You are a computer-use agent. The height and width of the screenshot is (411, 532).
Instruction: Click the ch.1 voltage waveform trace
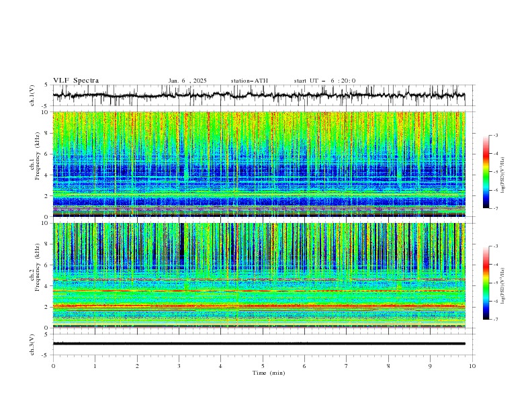[259, 95]
